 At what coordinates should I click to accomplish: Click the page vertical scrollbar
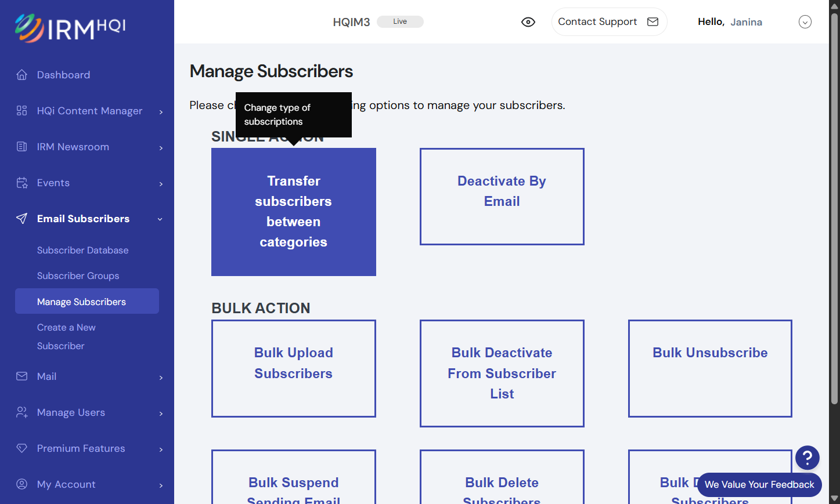coord(834,209)
